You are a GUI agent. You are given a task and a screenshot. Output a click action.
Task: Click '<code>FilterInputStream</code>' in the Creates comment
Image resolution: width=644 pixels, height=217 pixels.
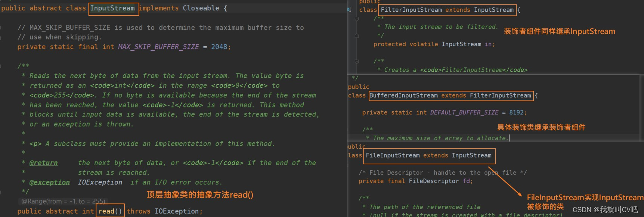(x=474, y=70)
